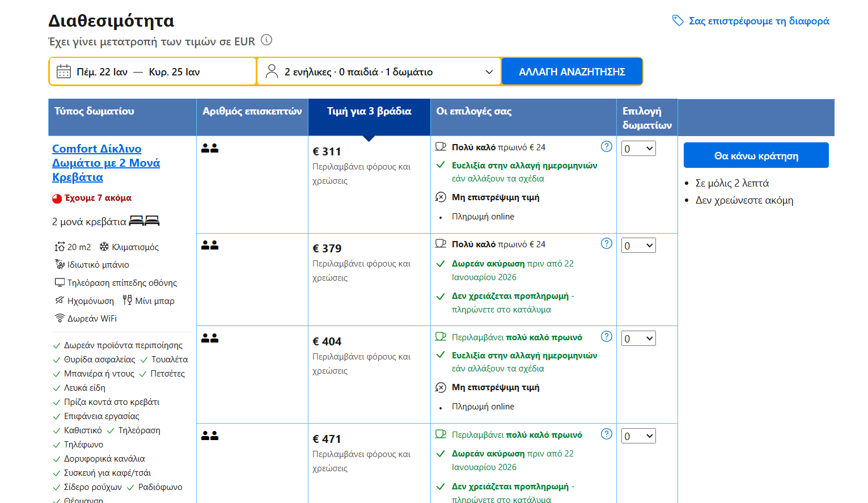The height and width of the screenshot is (503, 868).
Task: Click question mark icon for €471 option
Action: pos(606,434)
